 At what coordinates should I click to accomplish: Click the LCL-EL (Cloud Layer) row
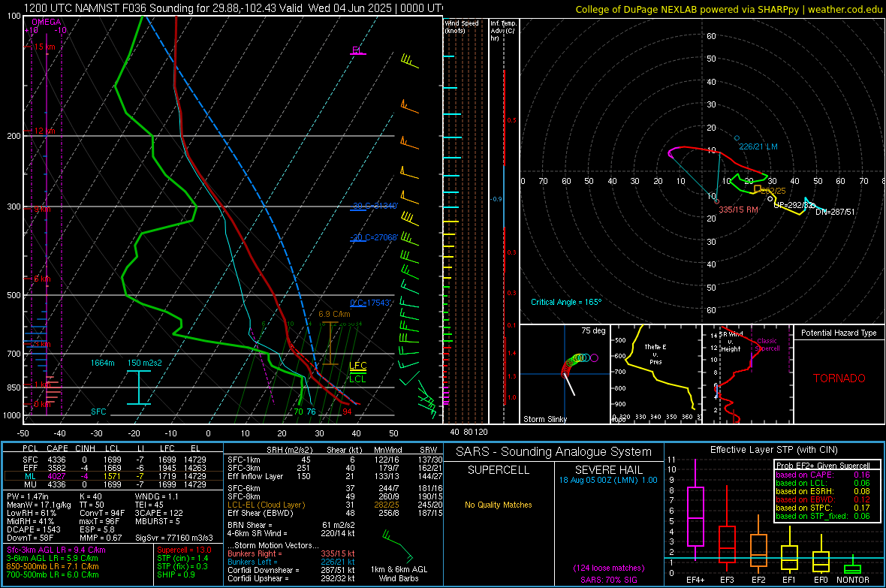pos(335,505)
